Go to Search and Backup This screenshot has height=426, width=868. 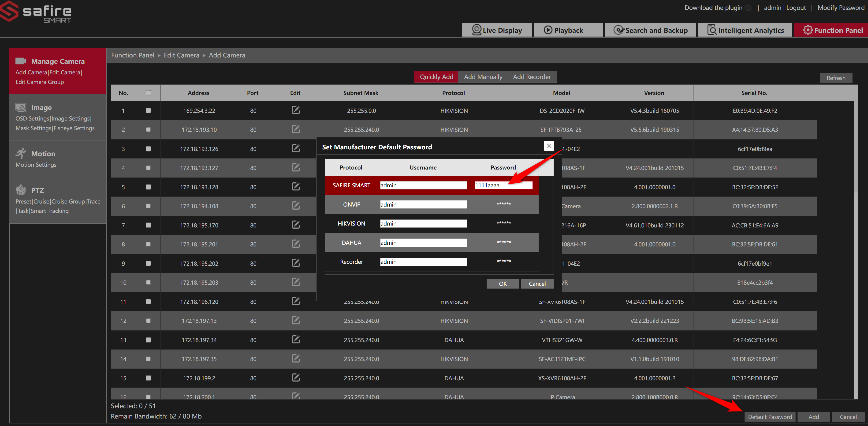[650, 30]
